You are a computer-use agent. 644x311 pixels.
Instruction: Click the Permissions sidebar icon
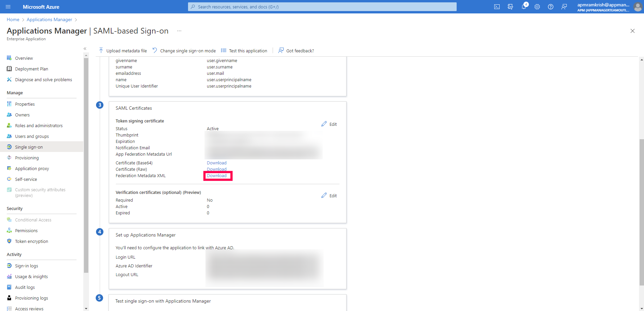click(9, 230)
